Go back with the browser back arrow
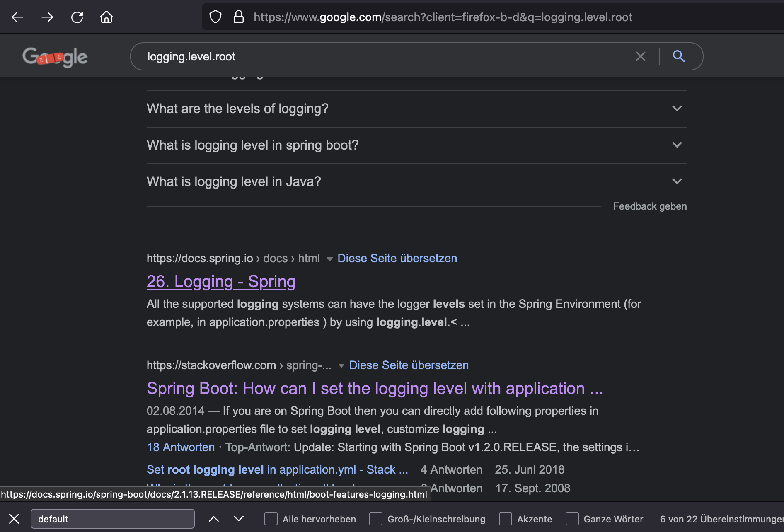784x532 pixels. click(17, 17)
